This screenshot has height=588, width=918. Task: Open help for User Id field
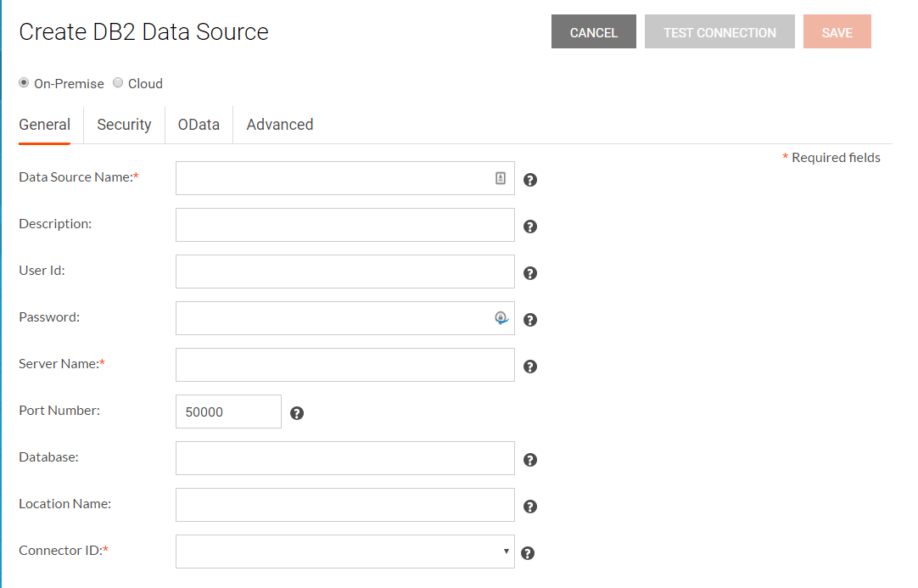point(529,273)
